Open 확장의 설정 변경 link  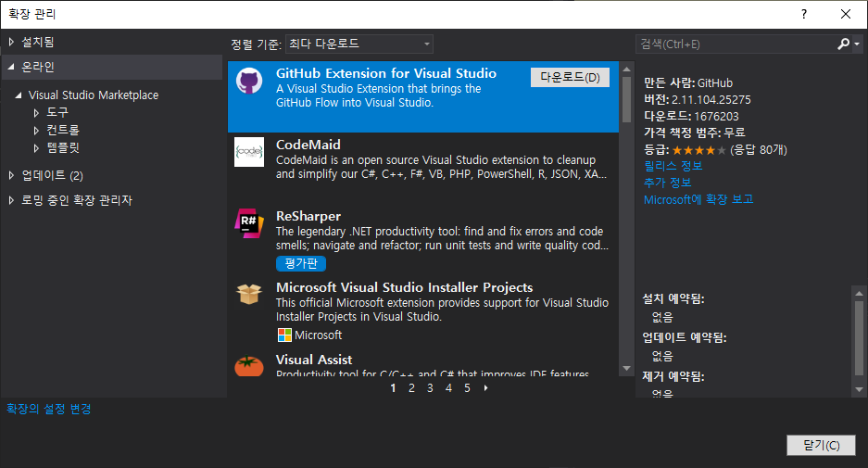pos(49,409)
